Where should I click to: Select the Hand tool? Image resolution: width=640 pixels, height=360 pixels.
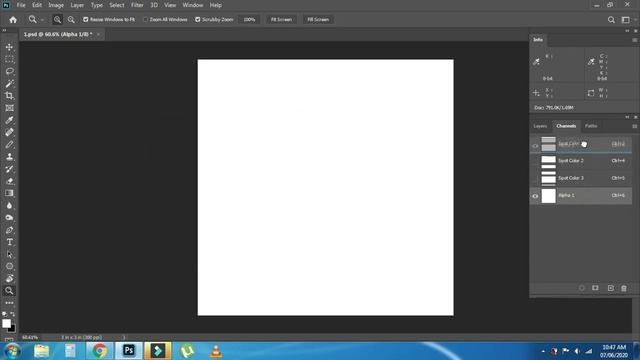click(x=9, y=279)
